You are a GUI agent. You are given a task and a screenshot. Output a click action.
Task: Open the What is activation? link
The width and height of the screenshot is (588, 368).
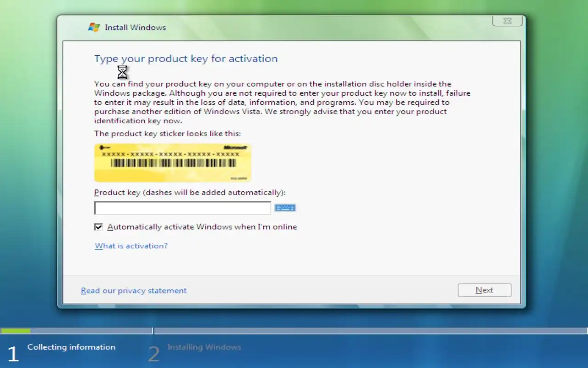pos(131,246)
